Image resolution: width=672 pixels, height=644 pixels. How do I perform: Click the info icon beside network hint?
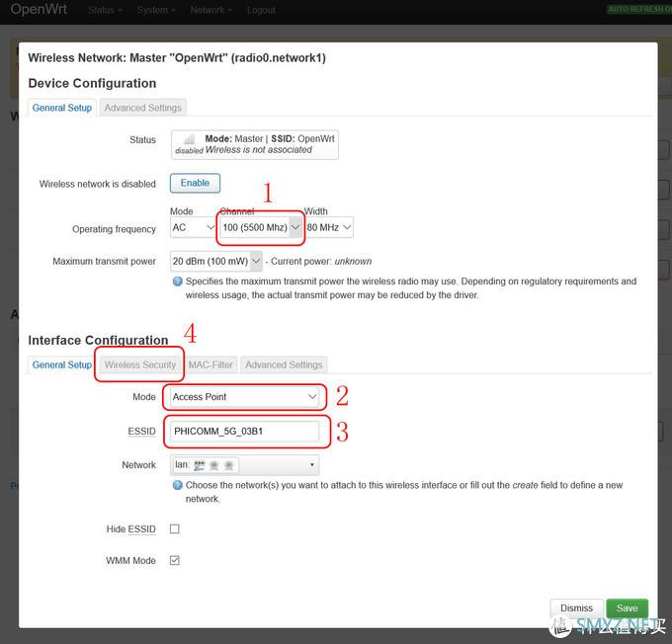point(177,485)
